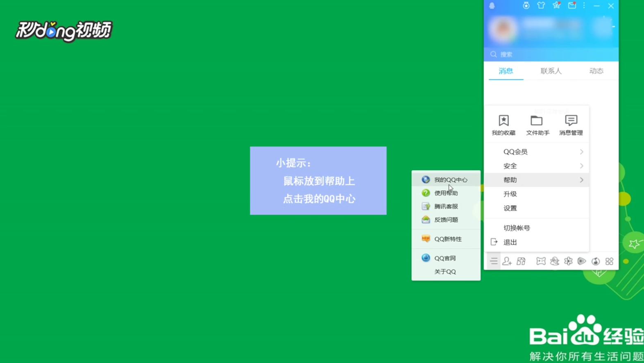Open the skin T-shirt icon
Screen dimensions: 644x363
(541, 5)
